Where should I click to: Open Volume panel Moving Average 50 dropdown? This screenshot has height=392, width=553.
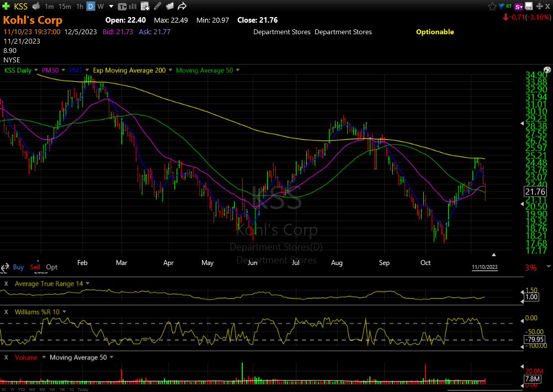(111, 357)
